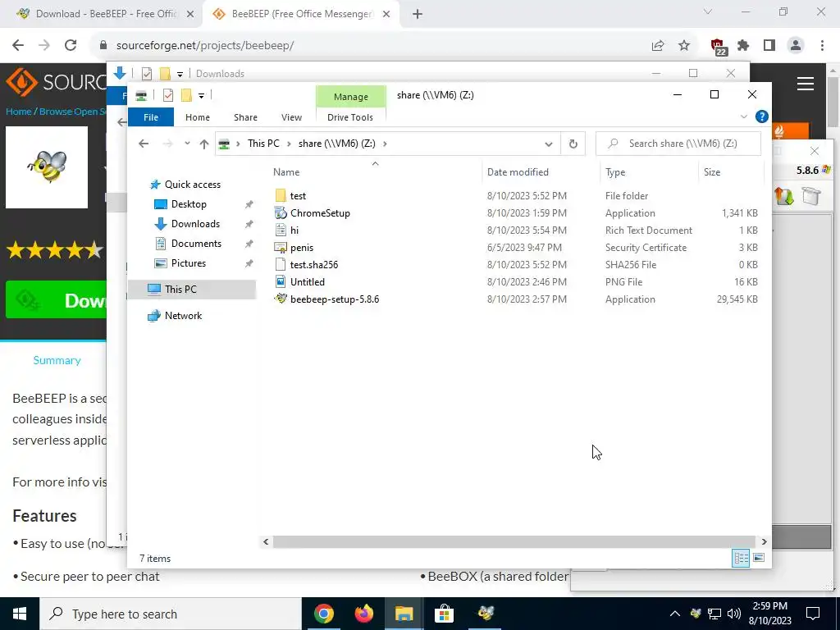The image size is (840, 630).
Task: Share this page icon in Chrome address bar
Action: point(658,46)
